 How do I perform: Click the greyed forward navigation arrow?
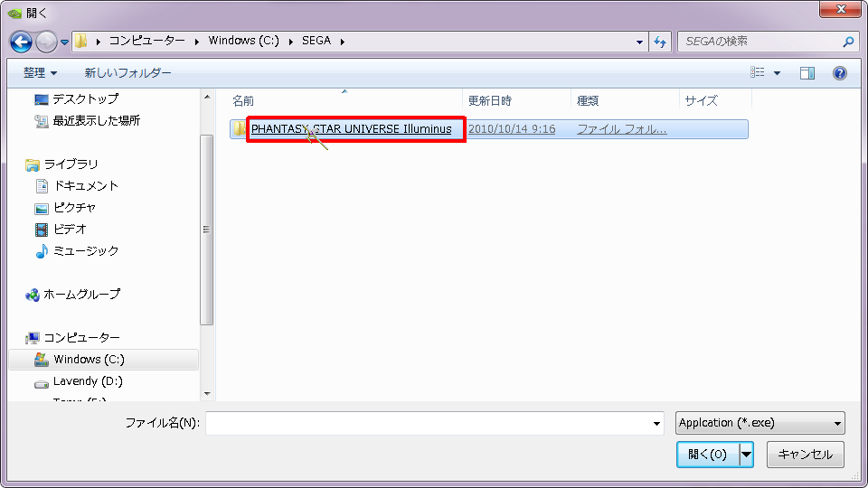(x=46, y=42)
